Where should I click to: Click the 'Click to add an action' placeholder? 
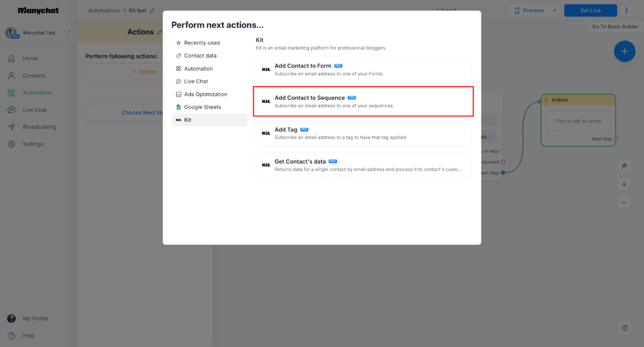click(x=578, y=121)
